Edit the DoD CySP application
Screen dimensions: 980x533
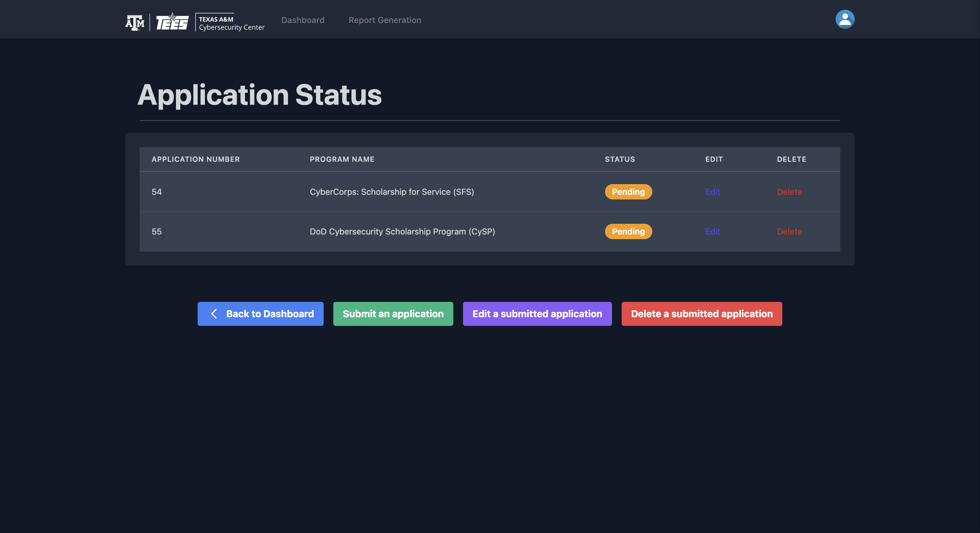coord(712,231)
